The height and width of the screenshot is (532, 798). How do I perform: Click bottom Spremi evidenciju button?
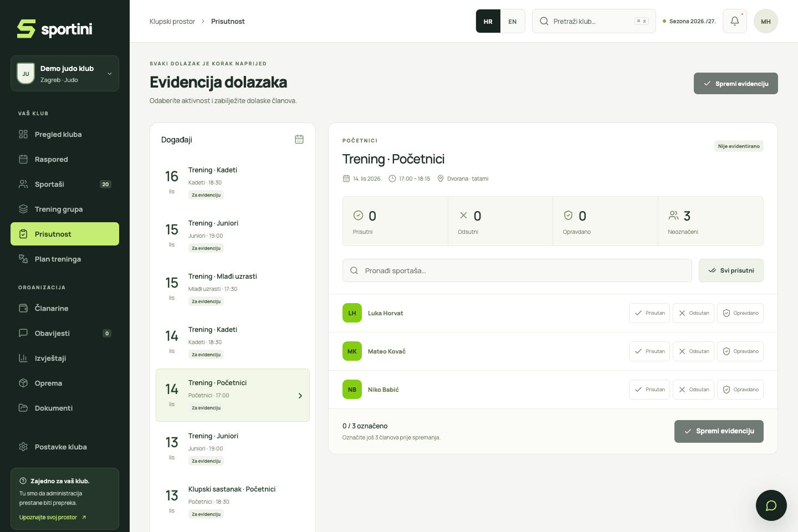pyautogui.click(x=719, y=431)
